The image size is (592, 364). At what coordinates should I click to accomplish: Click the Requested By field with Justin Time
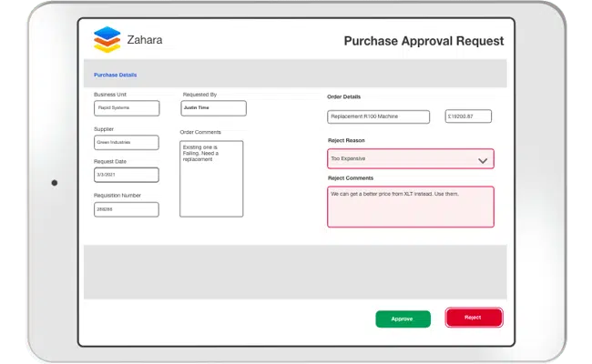[213, 108]
